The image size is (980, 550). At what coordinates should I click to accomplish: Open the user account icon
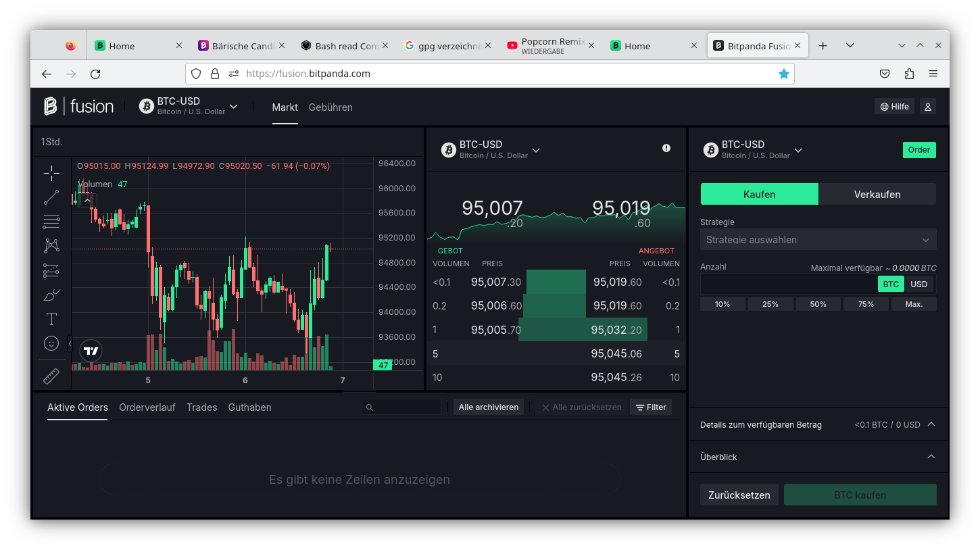tap(927, 107)
